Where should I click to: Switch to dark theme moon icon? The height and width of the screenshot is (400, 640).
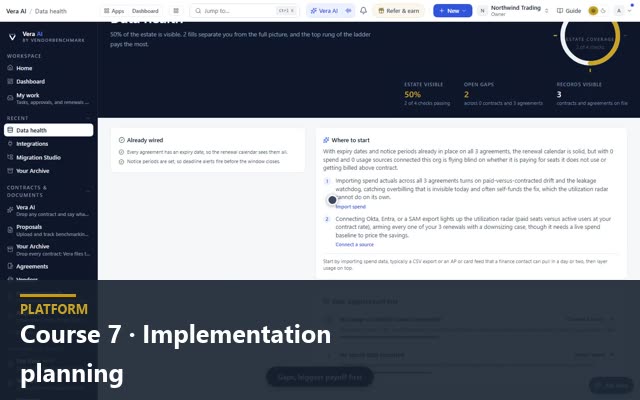pyautogui.click(x=603, y=11)
